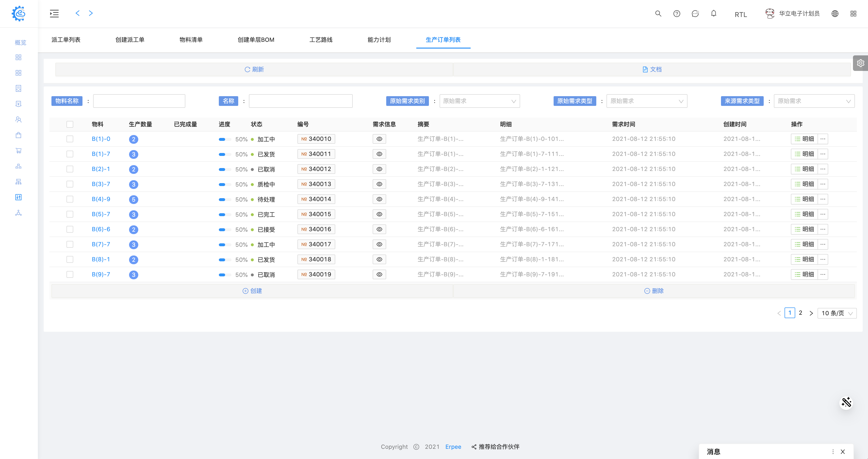Screen dimensions: 868x459
Task: Open the floating settings gear panel
Action: click(860, 63)
